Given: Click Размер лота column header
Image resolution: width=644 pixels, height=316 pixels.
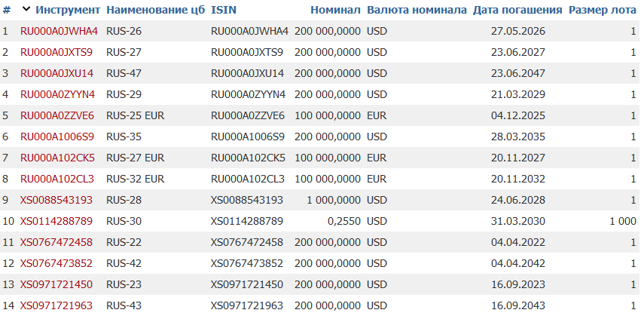Looking at the screenshot, I should 603,10.
